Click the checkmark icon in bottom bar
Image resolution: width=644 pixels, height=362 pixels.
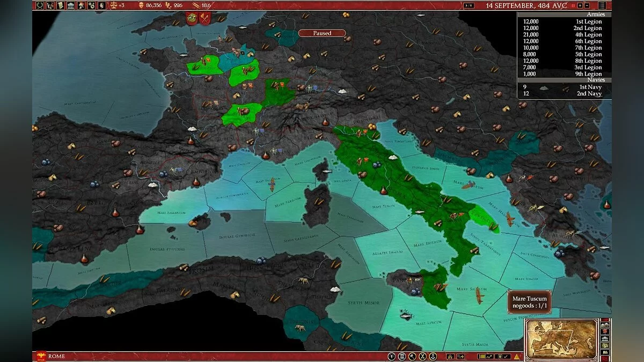(507, 357)
